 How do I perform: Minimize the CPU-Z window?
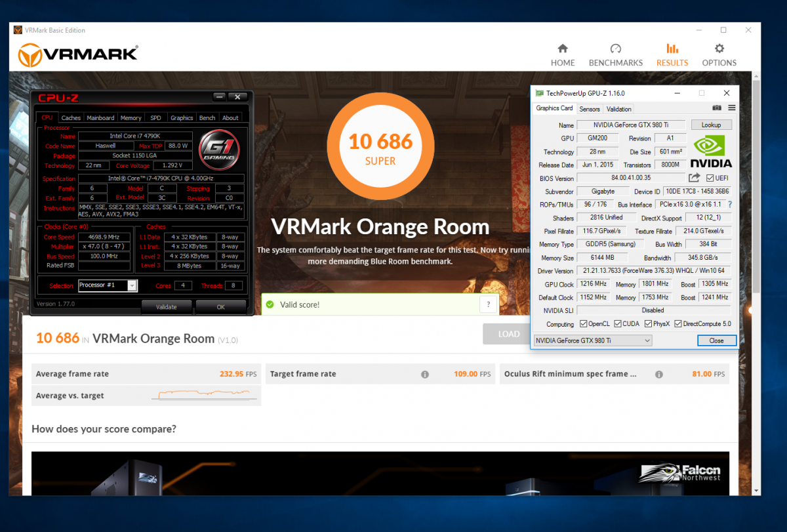(x=220, y=97)
